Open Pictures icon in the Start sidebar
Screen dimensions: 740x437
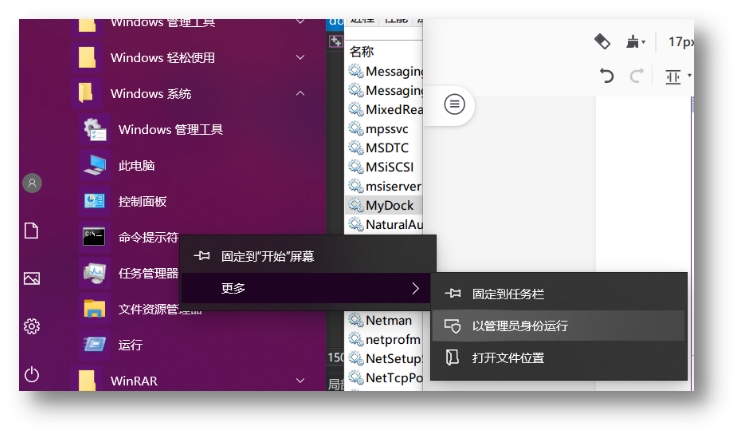(x=32, y=278)
